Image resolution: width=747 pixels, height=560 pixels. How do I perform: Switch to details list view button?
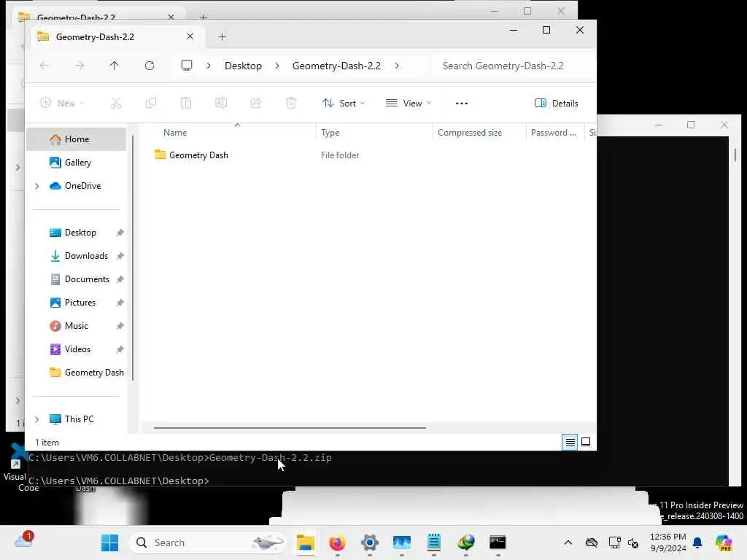click(x=570, y=443)
